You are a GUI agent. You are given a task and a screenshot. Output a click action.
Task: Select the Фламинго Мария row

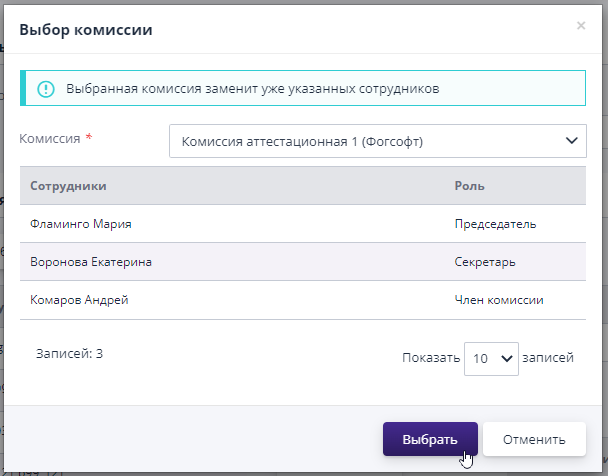point(81,224)
